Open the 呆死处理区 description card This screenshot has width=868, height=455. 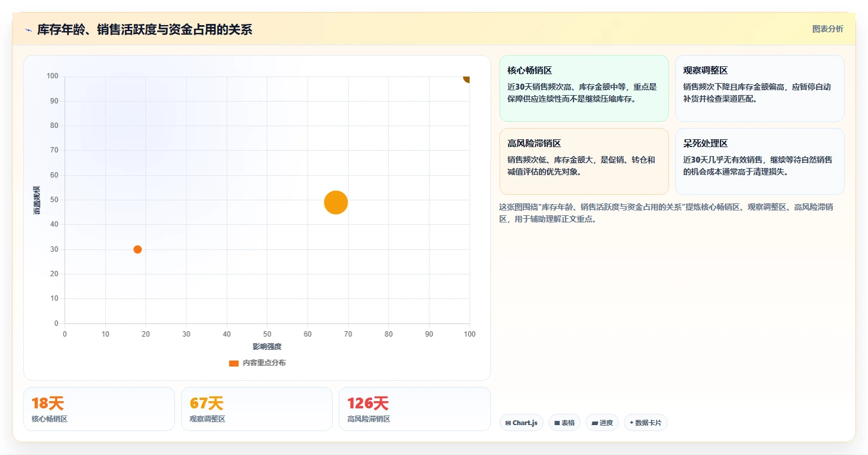coord(759,161)
